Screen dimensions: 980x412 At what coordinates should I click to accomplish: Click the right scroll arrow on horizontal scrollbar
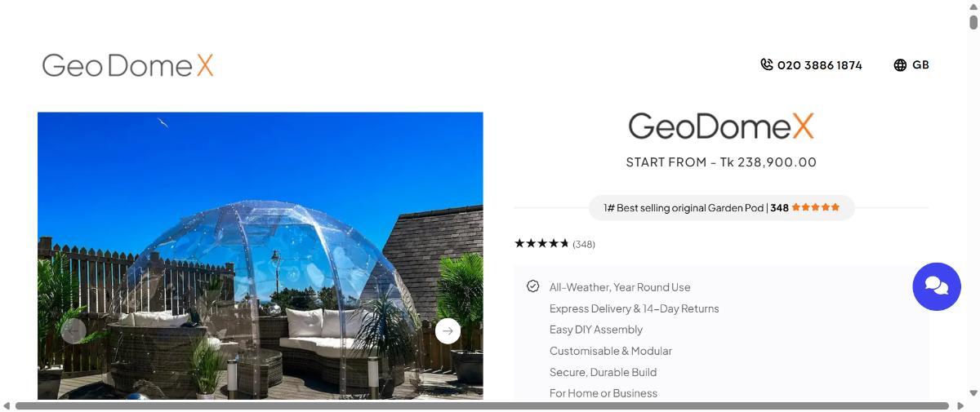(959, 405)
